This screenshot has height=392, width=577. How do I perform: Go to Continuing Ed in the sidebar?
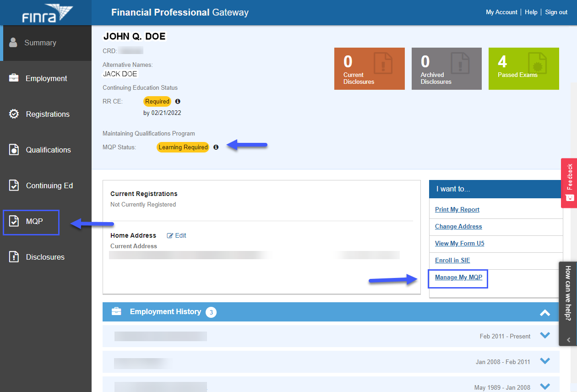click(x=49, y=185)
